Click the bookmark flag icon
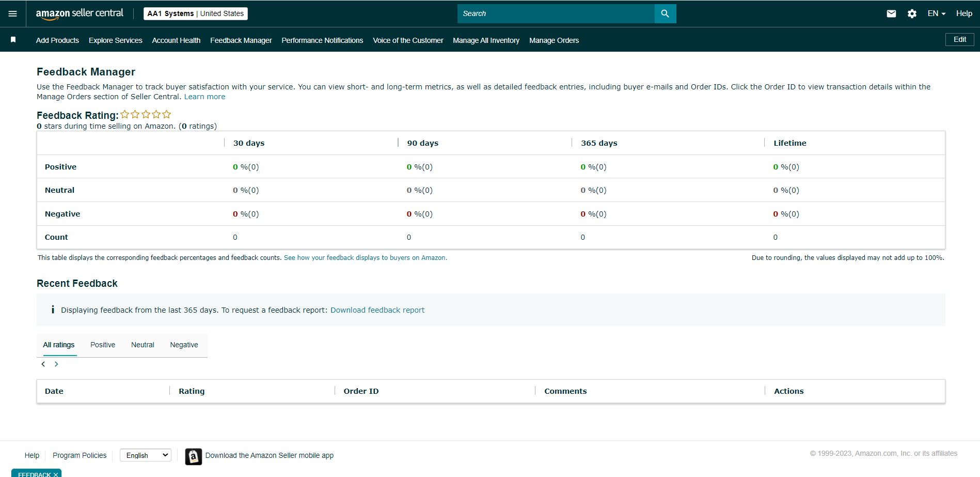The height and width of the screenshot is (477, 980). pos(13,40)
